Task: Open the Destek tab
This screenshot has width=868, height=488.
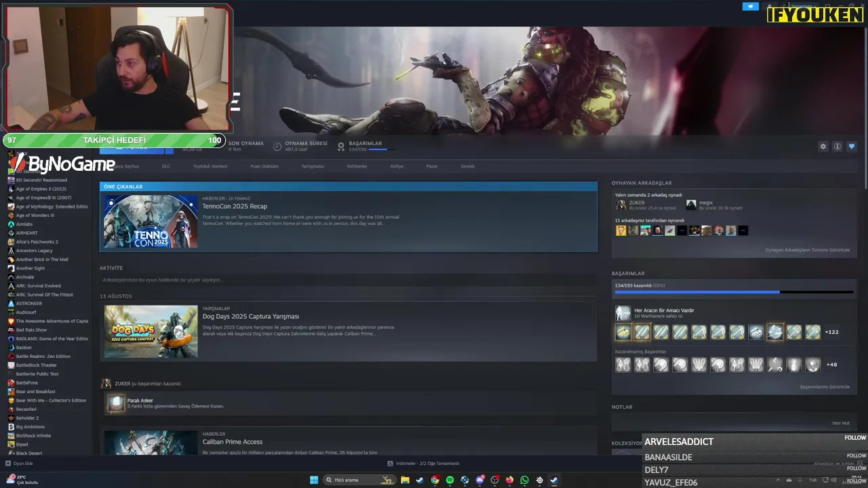Action: tap(468, 166)
